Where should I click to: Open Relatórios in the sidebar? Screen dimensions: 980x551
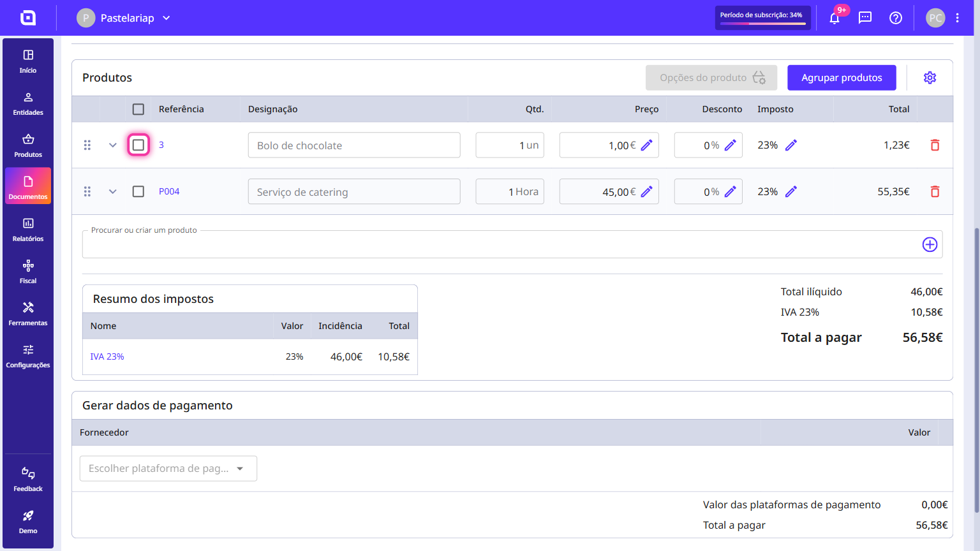tap(28, 230)
